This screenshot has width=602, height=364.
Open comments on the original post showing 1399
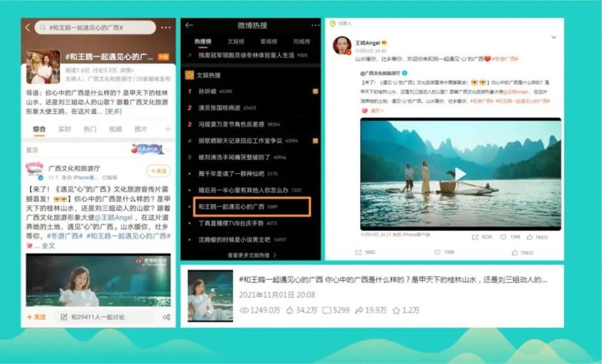[x=510, y=237]
